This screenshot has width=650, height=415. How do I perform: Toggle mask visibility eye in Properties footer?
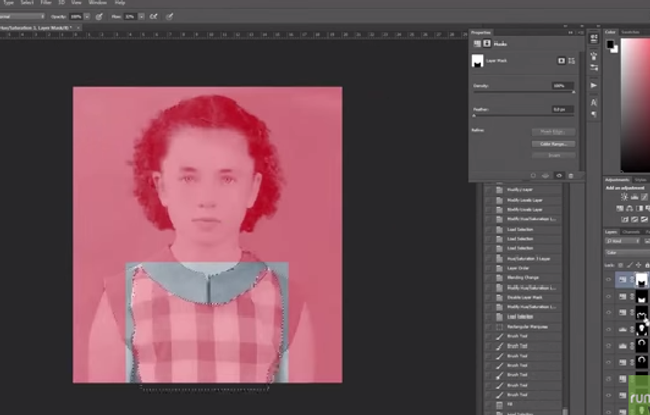[559, 176]
